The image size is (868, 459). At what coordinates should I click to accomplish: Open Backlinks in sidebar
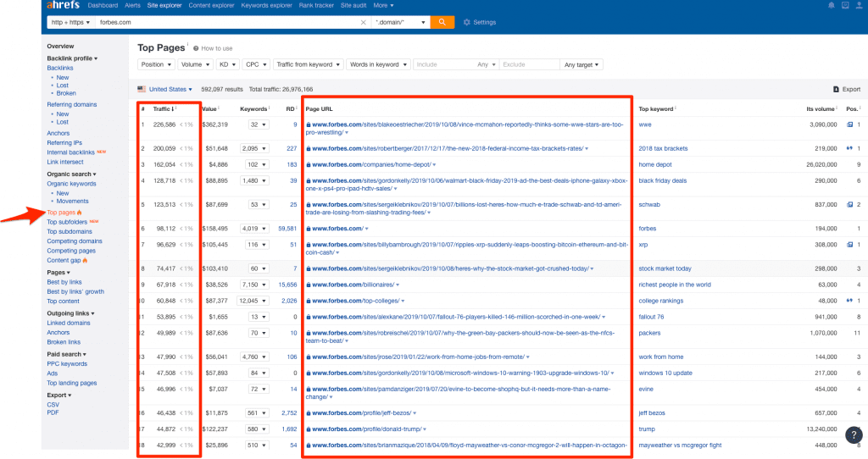(x=60, y=68)
